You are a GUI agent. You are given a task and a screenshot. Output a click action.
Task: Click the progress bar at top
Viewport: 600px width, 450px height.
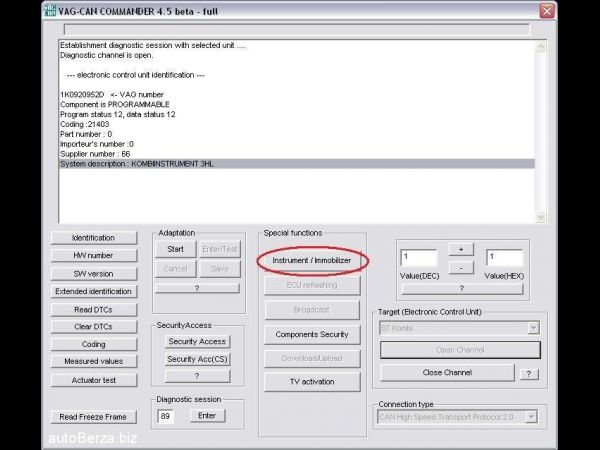(297, 29)
